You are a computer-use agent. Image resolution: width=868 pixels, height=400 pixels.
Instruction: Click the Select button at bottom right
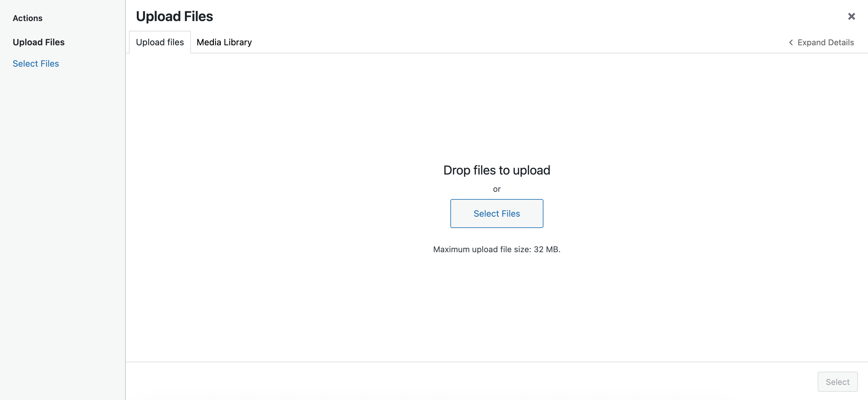pyautogui.click(x=837, y=382)
